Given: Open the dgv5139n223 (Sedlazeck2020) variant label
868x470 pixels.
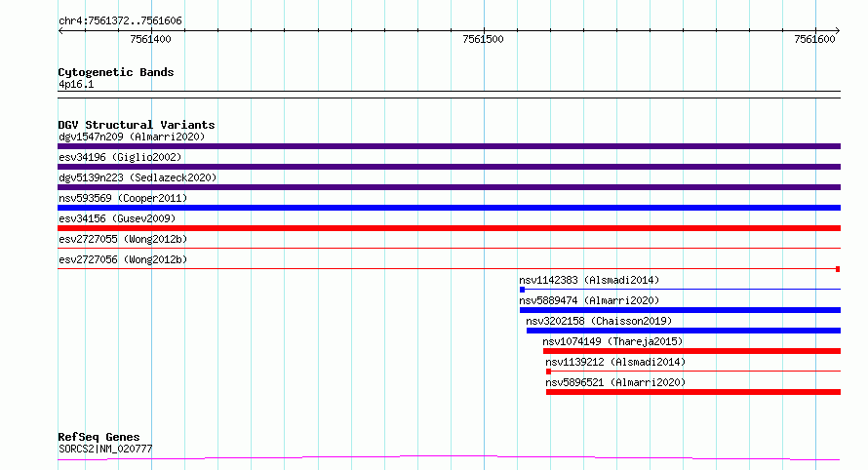Looking at the screenshot, I should 138,177.
